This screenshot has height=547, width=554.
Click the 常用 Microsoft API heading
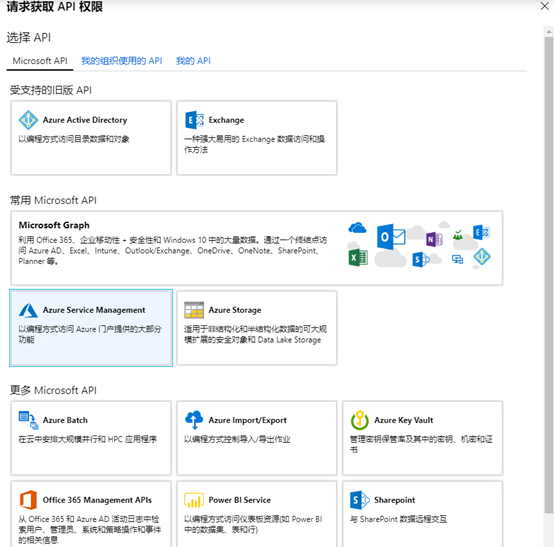coord(53,200)
